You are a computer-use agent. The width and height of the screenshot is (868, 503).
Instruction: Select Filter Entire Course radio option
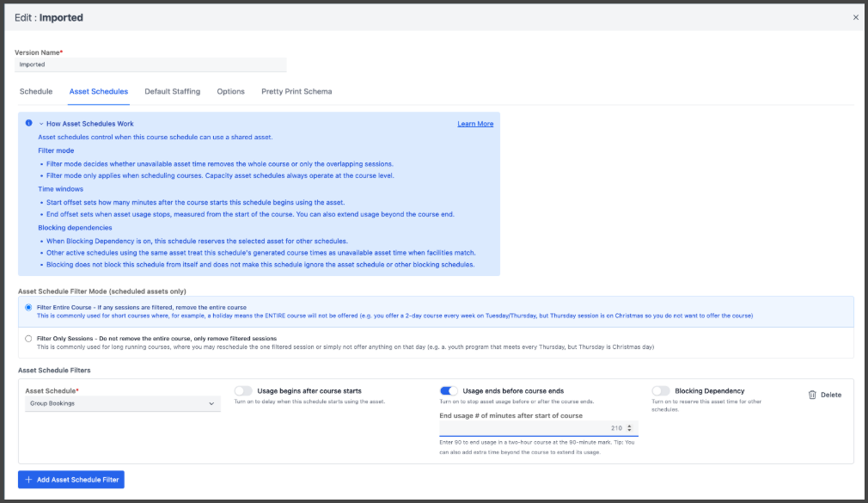pyautogui.click(x=28, y=307)
